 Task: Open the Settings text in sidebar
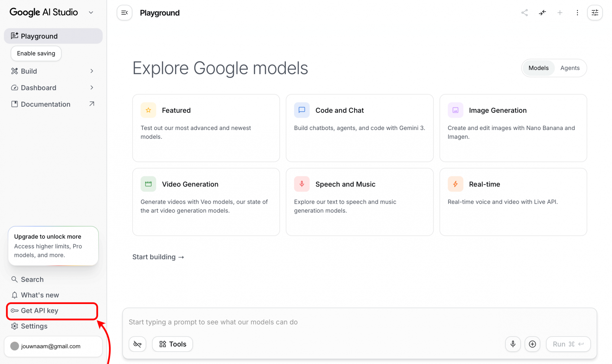[x=34, y=326]
